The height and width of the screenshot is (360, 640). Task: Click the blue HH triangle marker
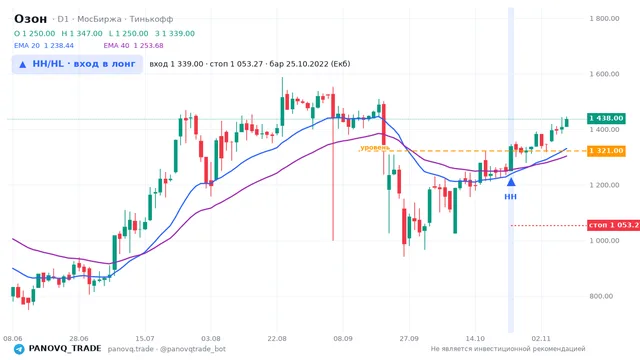point(511,182)
